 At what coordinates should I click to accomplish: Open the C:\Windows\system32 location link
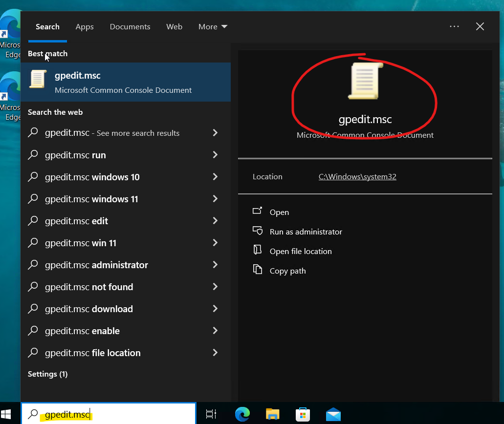pyautogui.click(x=357, y=177)
